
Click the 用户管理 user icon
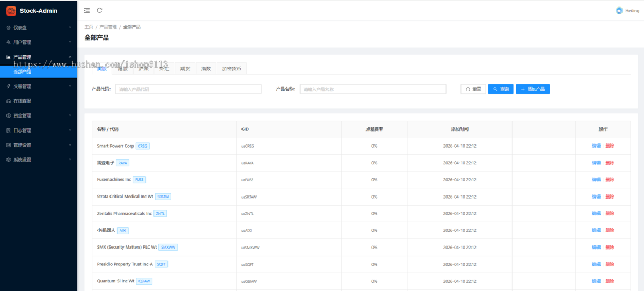9,42
